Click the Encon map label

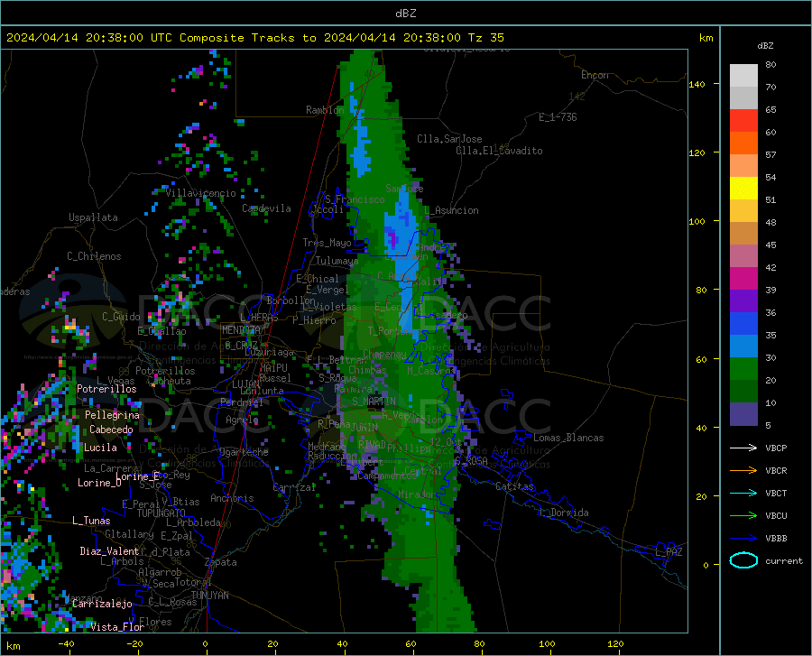pos(595,75)
